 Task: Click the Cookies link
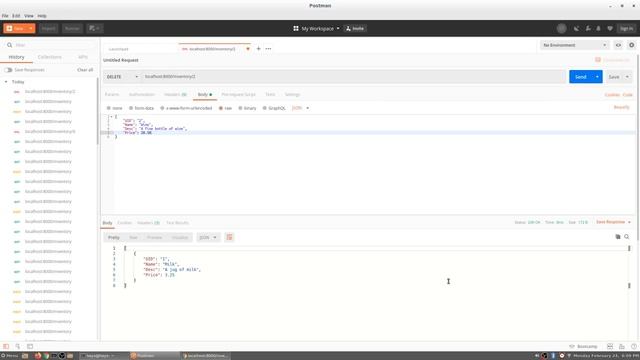(x=612, y=95)
